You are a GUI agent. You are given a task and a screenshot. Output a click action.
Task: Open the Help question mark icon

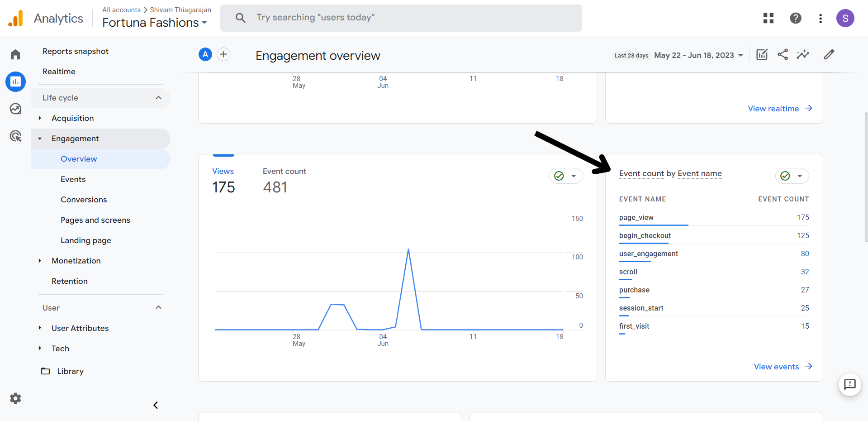tap(796, 18)
